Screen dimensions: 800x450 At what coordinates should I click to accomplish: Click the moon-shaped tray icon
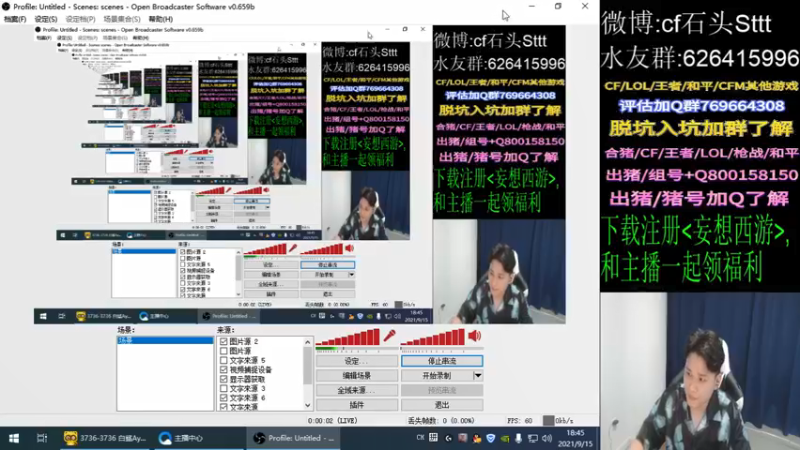[x=448, y=438]
